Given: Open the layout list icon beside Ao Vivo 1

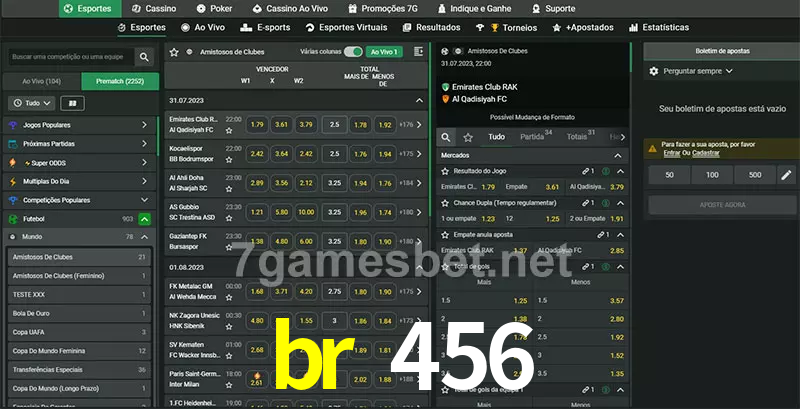Looking at the screenshot, I should [x=418, y=52].
